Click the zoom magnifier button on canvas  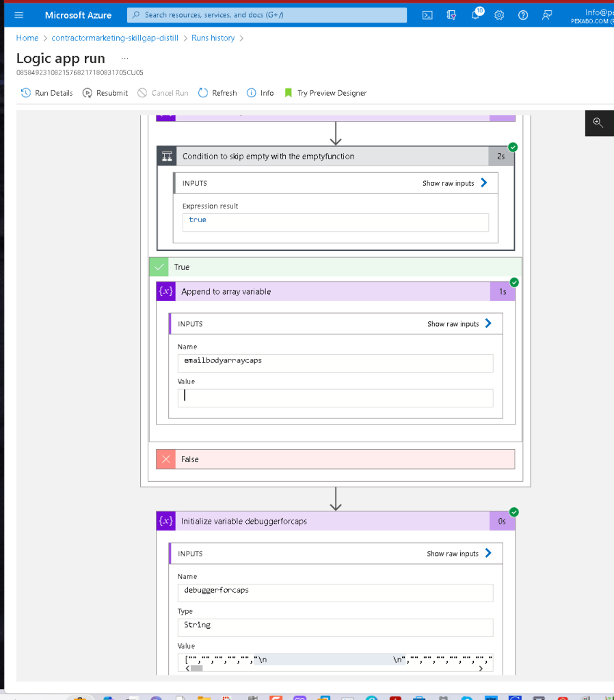[598, 123]
